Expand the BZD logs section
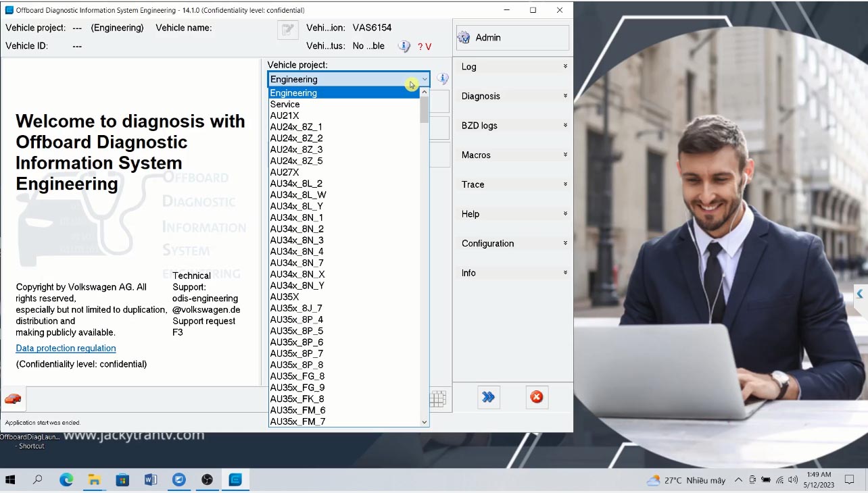Image resolution: width=868 pixels, height=493 pixels. (x=513, y=126)
